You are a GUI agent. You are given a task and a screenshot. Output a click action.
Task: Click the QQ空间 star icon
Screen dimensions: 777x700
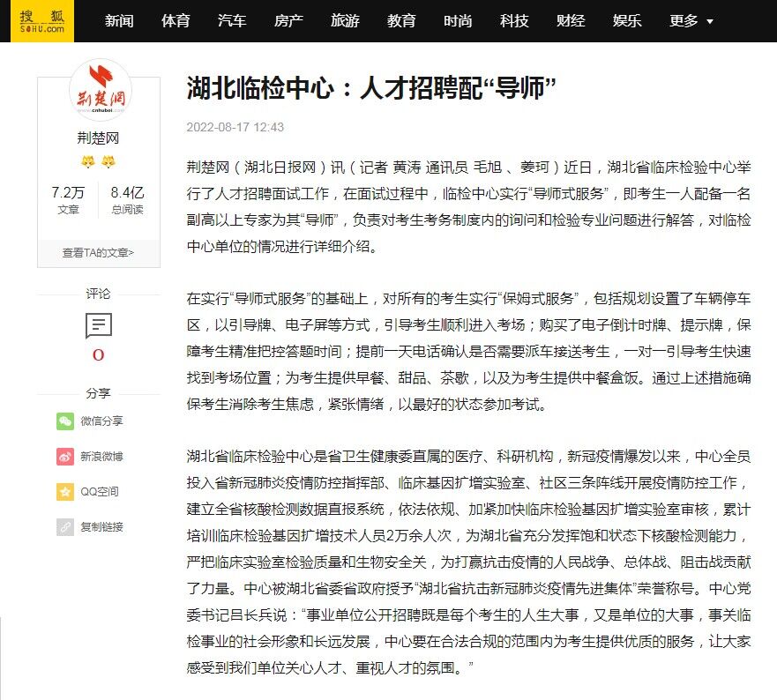tap(65, 491)
